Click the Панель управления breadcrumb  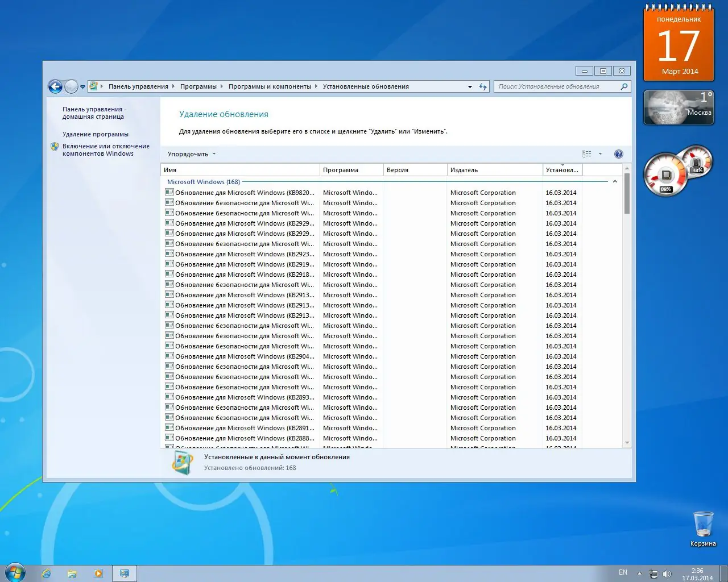[138, 86]
